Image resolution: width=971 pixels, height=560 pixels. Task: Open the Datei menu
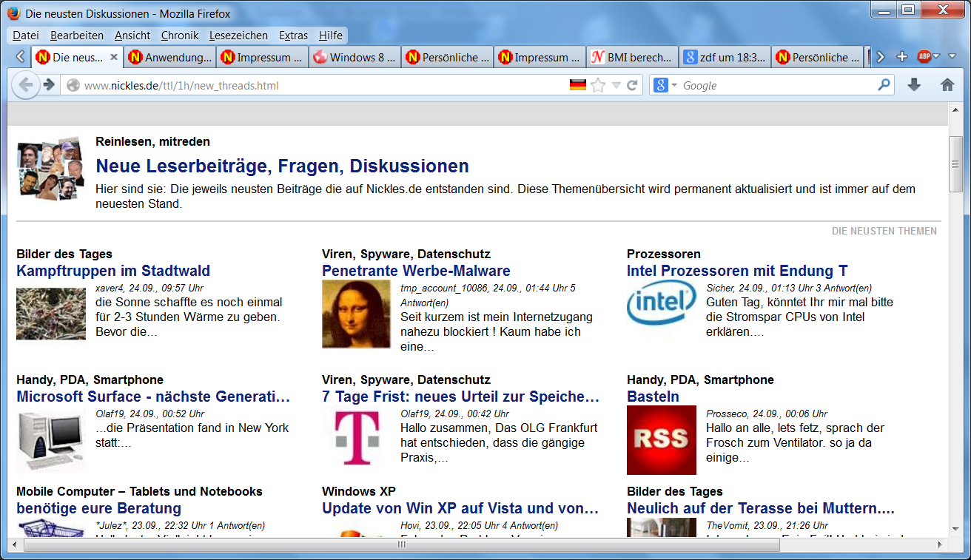pyautogui.click(x=26, y=36)
